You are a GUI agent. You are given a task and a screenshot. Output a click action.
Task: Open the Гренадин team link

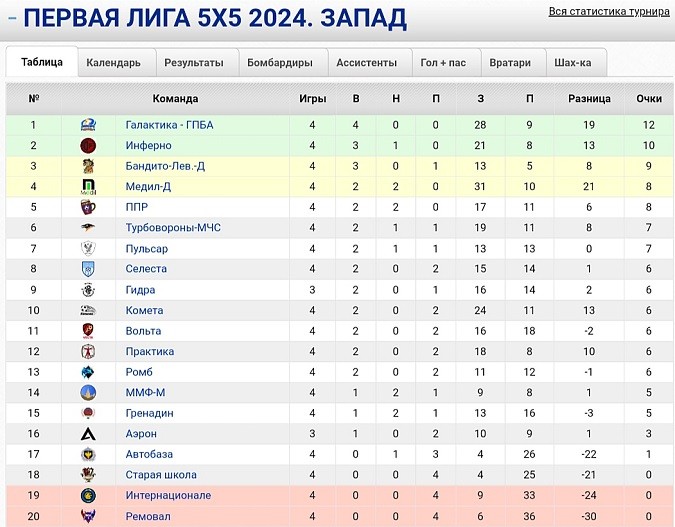point(149,413)
